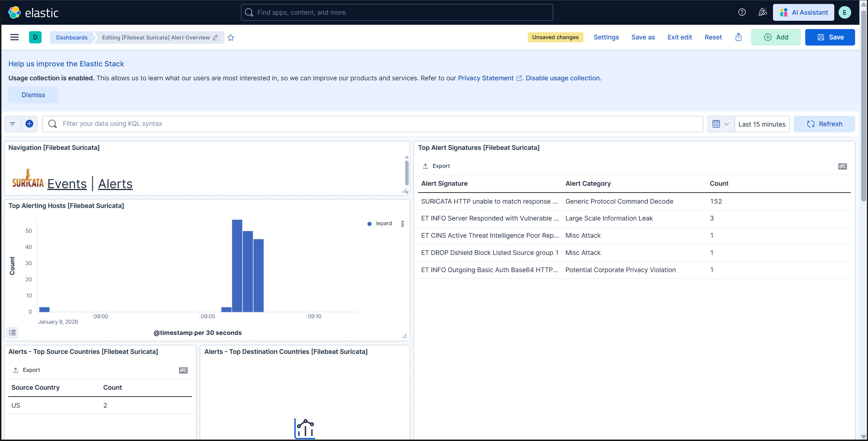Open keyboard shortcuts in Top Alert Signatures
Screen dimensions: 868x441
(x=843, y=166)
